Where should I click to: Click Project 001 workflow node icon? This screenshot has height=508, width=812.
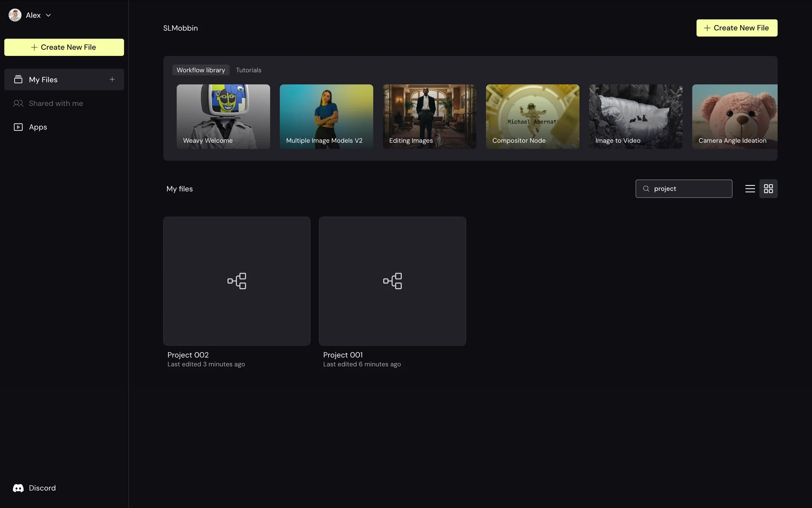pos(392,281)
